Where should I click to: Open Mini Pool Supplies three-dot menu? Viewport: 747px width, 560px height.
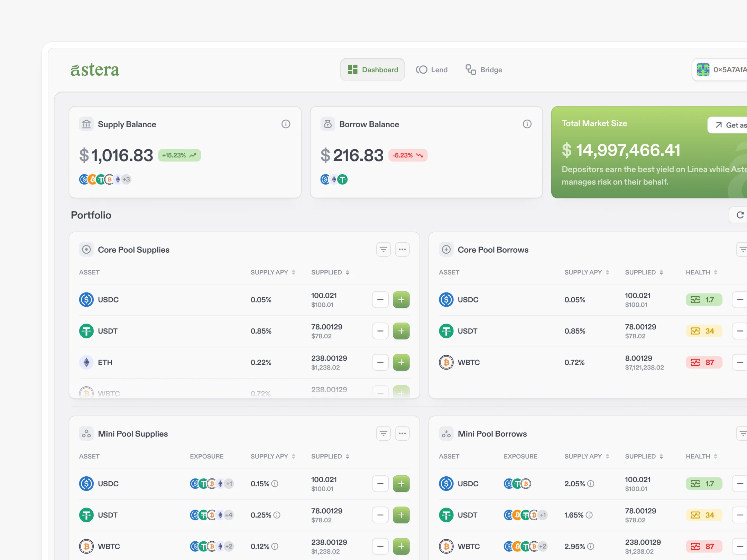pos(402,433)
